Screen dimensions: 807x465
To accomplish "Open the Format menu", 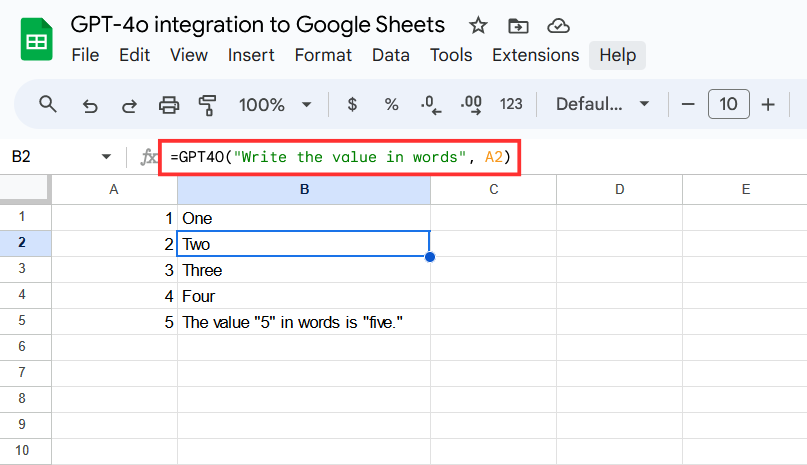I will coord(323,55).
